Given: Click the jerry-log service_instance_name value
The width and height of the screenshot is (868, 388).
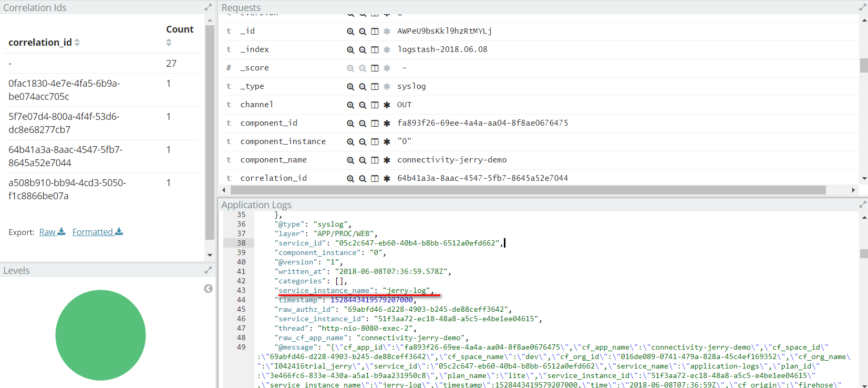Looking at the screenshot, I should (x=407, y=290).
